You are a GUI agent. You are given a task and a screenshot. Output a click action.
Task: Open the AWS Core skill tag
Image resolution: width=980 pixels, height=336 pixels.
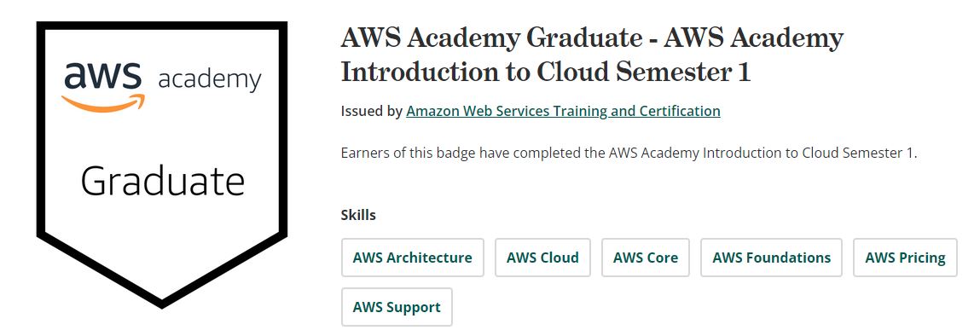coord(646,258)
